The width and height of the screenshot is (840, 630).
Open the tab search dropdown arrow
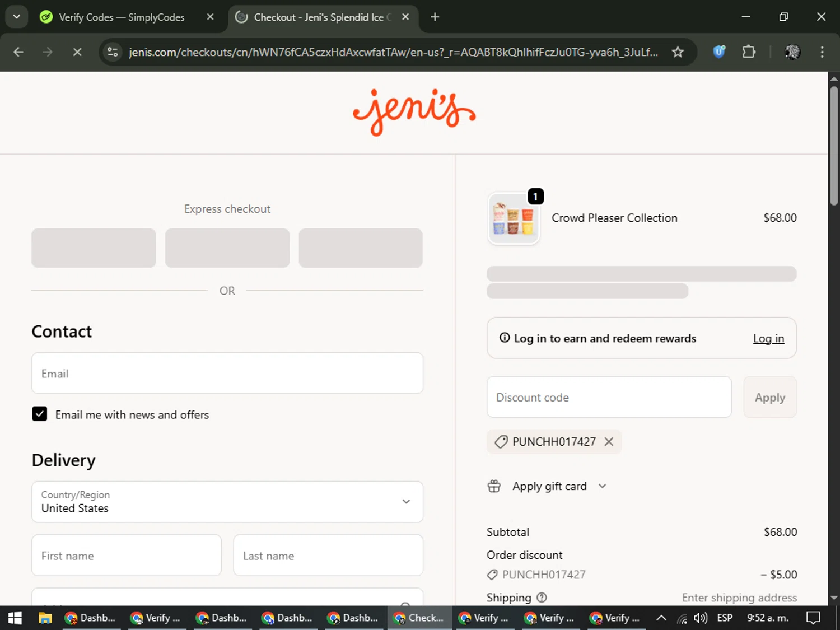click(x=17, y=17)
